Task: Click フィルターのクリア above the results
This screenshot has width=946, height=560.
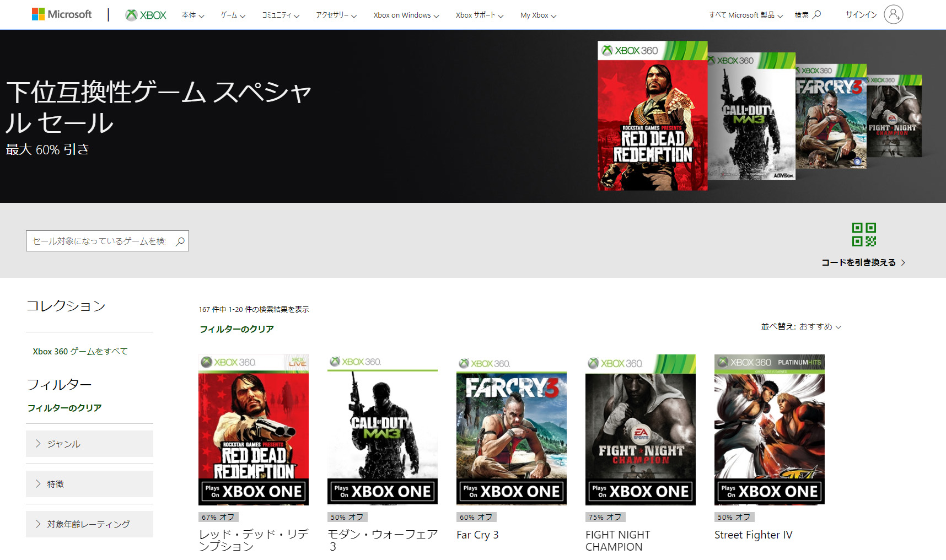Action: point(237,329)
